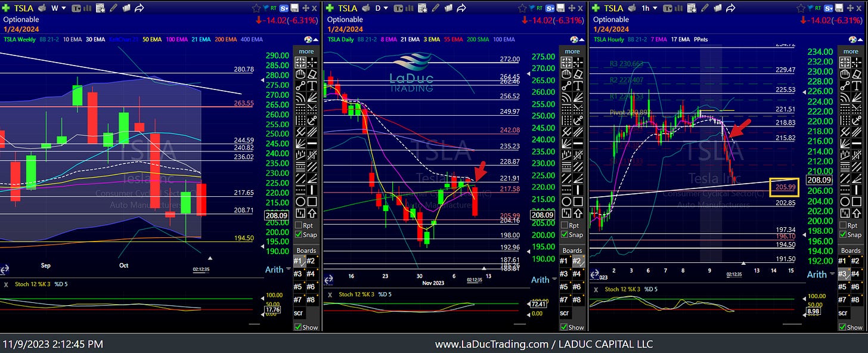Click the Arith scale button on hourly chart
The height and width of the screenshot is (353, 868).
pyautogui.click(x=817, y=274)
